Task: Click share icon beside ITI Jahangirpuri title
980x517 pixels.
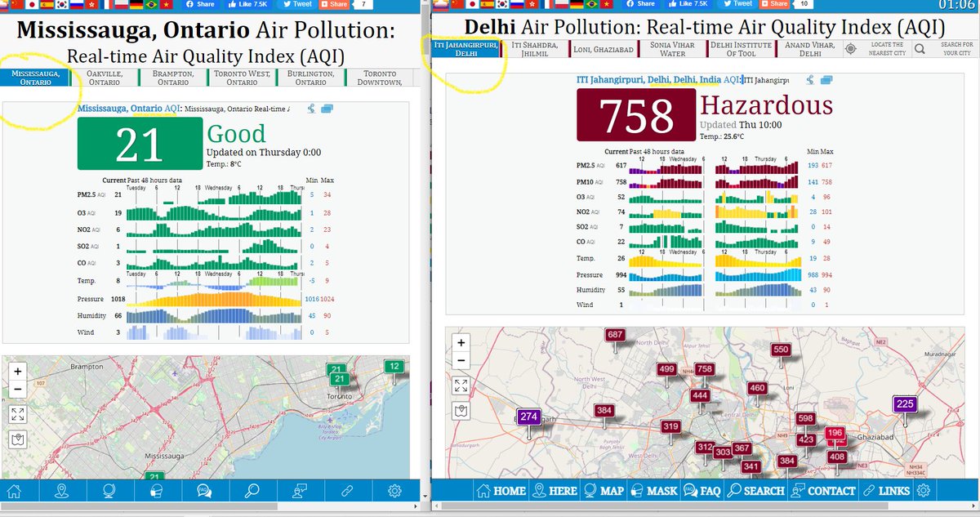Action: click(x=810, y=80)
